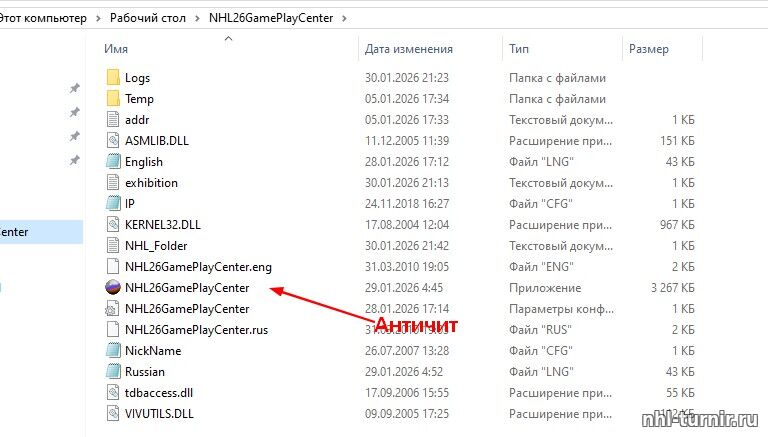This screenshot has width=768, height=437.
Task: Select the highlighted item in navigation pane
Action: [30, 232]
